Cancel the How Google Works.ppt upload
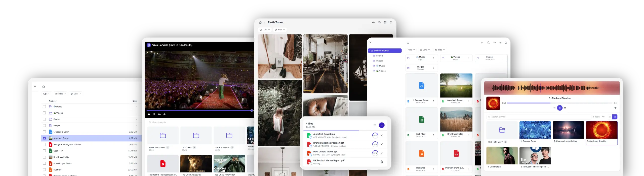 pos(382,153)
